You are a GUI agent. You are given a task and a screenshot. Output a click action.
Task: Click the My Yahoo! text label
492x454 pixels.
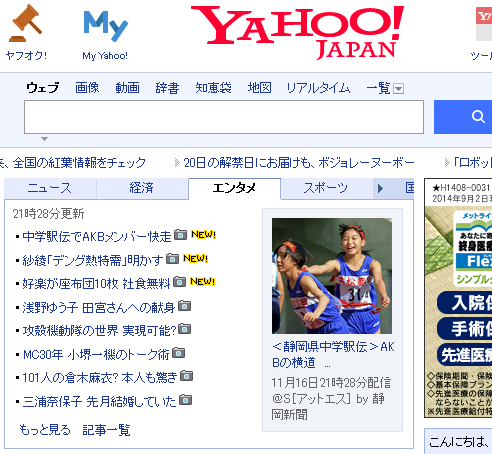pos(105,56)
